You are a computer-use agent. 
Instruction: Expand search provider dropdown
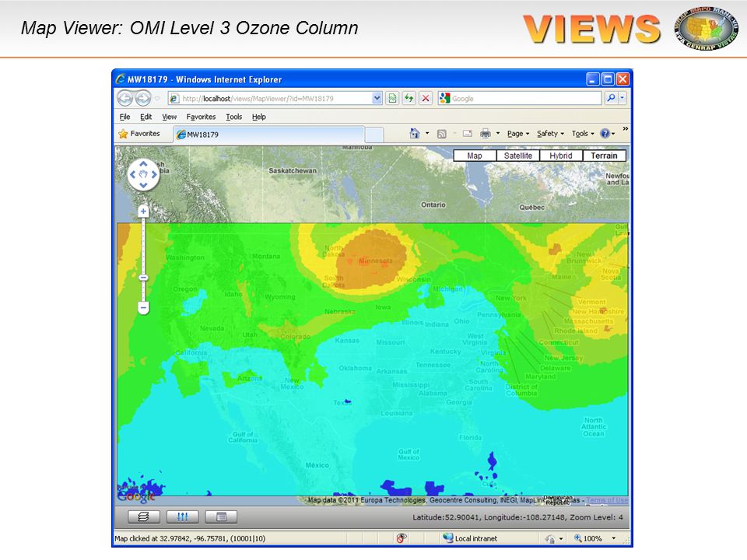click(622, 98)
